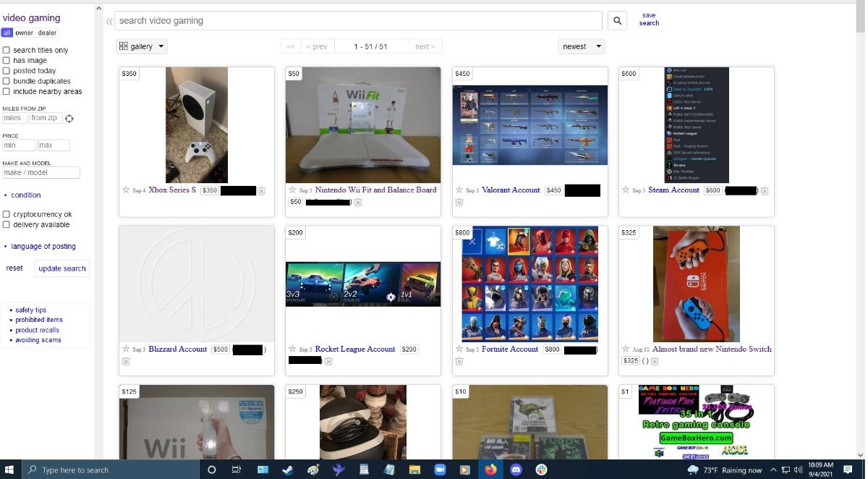Open the avoiding scams link
The height and width of the screenshot is (479, 868).
coord(38,340)
